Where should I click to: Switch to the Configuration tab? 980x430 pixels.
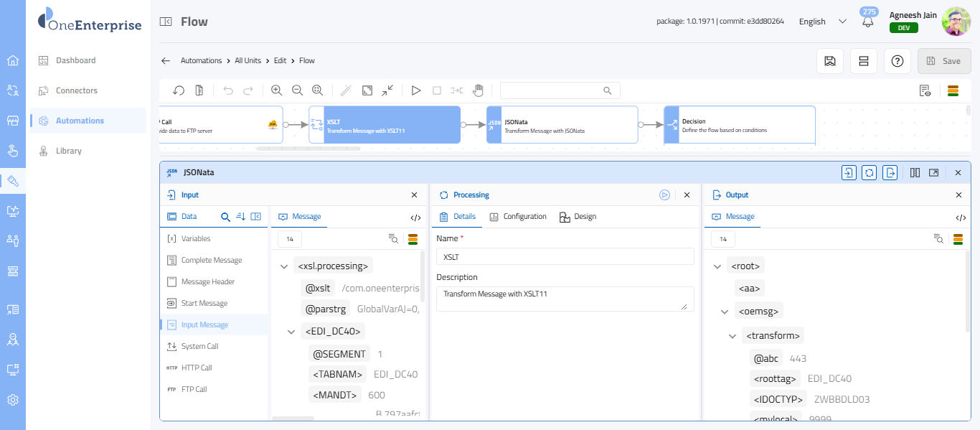tap(518, 216)
